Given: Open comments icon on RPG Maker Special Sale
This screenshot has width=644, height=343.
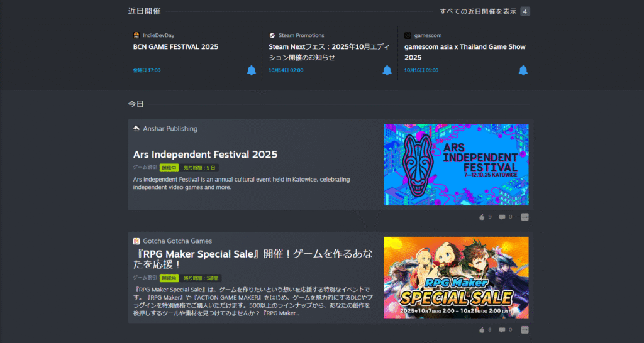Looking at the screenshot, I should (x=502, y=330).
